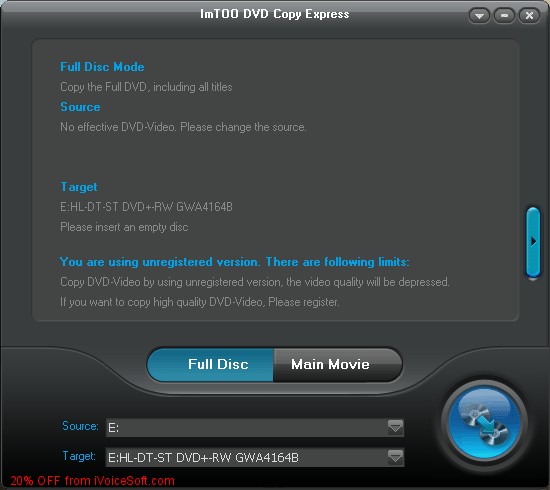Viewport: 550px width, 490px height.
Task: Open the title bar drop-down menu arrow
Action: [x=479, y=15]
